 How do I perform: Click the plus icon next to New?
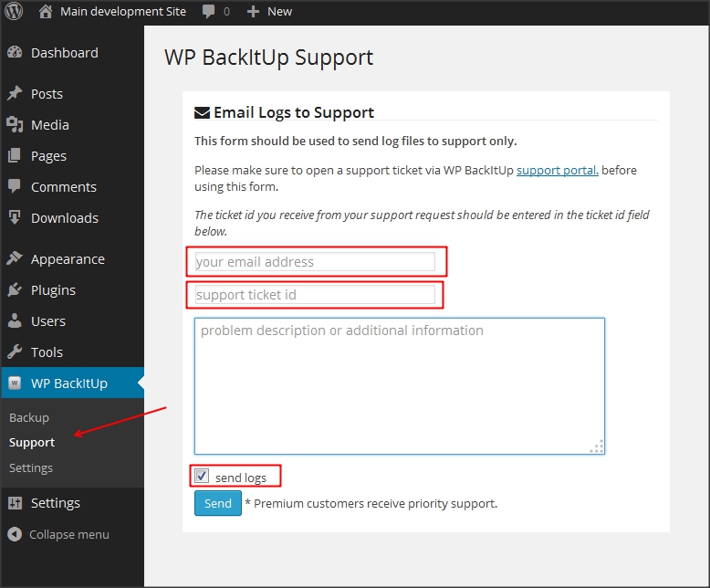(253, 12)
